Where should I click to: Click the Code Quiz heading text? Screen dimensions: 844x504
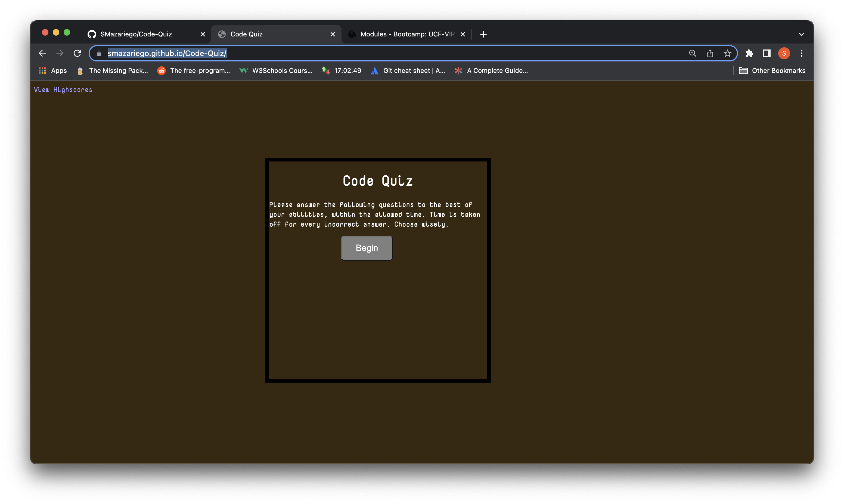click(378, 181)
